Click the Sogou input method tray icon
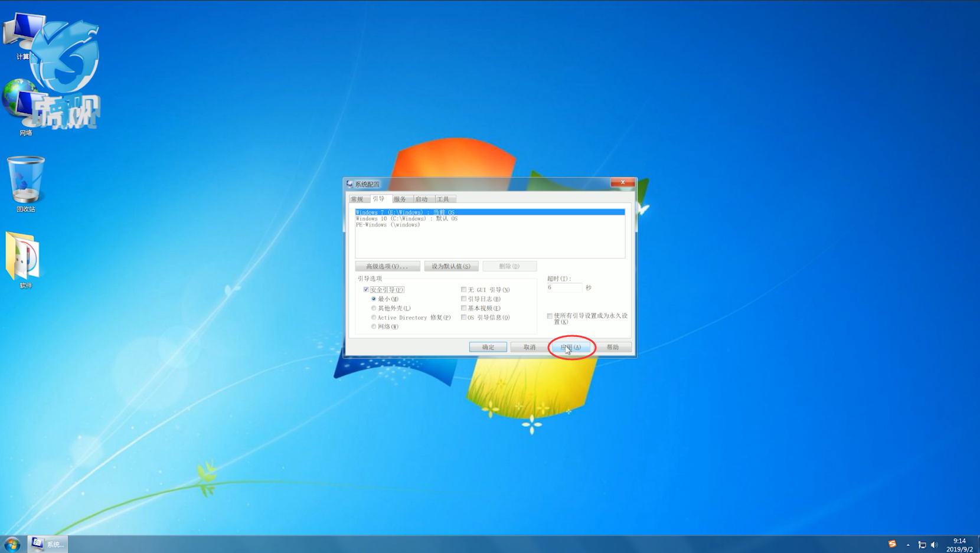The image size is (980, 553). pos(892,544)
